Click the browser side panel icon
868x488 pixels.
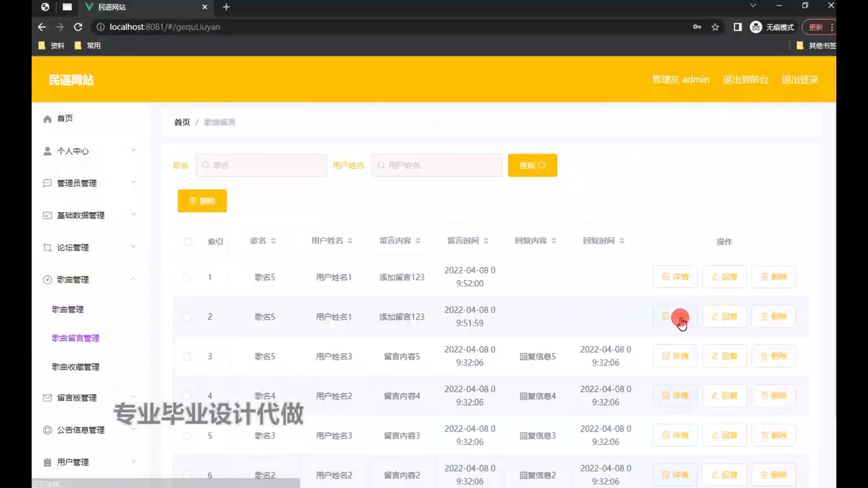[x=737, y=27]
